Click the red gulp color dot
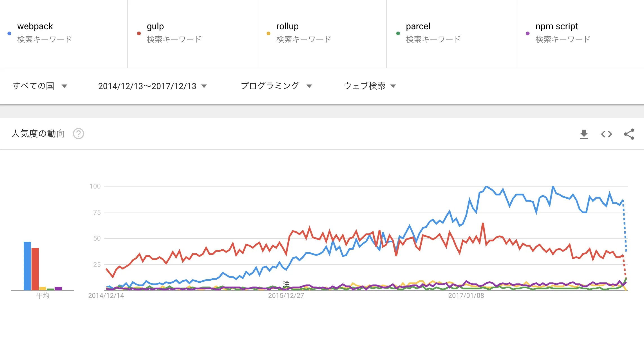Screen dimensions: 644x337 (x=138, y=33)
